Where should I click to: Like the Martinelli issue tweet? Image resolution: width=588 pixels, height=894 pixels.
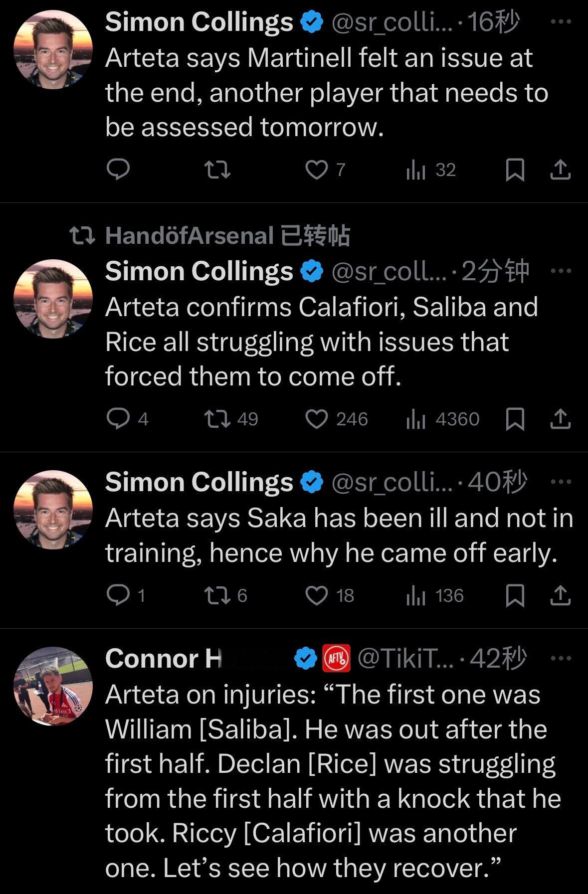[x=316, y=170]
